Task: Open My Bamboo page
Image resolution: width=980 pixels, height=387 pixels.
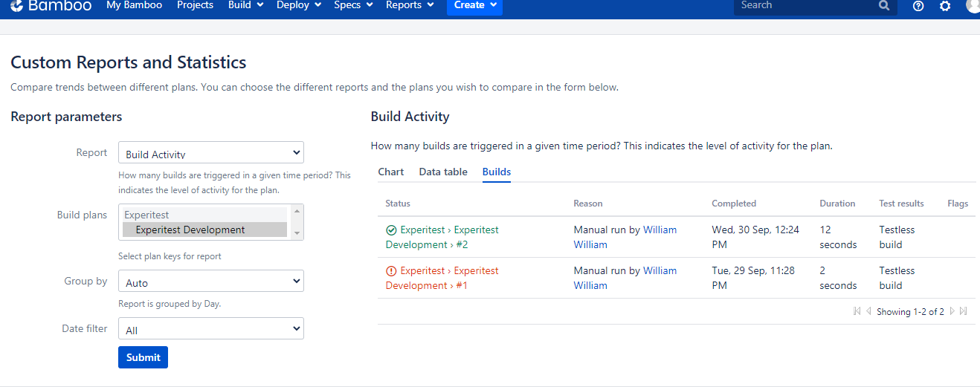Action: point(134,5)
